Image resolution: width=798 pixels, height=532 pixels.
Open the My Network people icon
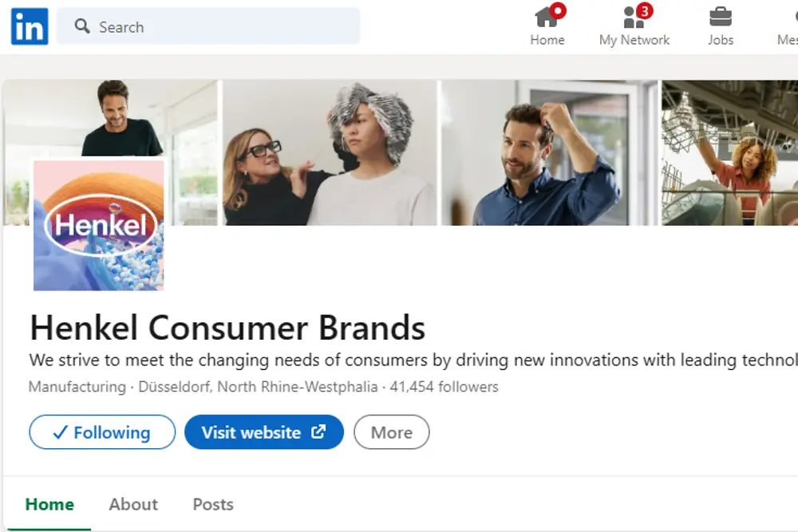pyautogui.click(x=634, y=18)
